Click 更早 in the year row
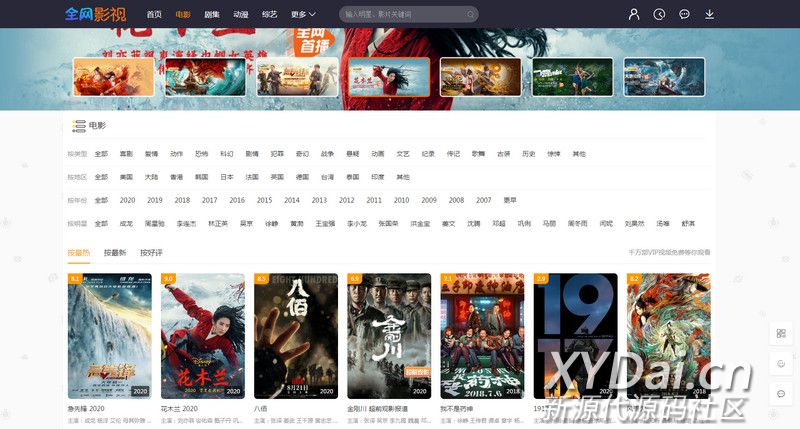The image size is (800, 429). click(x=510, y=200)
